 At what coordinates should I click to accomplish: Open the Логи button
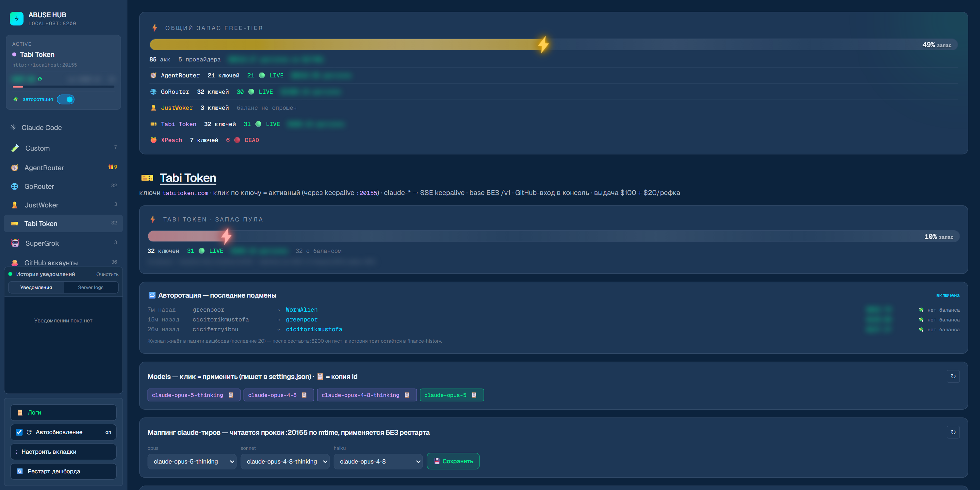[63, 412]
